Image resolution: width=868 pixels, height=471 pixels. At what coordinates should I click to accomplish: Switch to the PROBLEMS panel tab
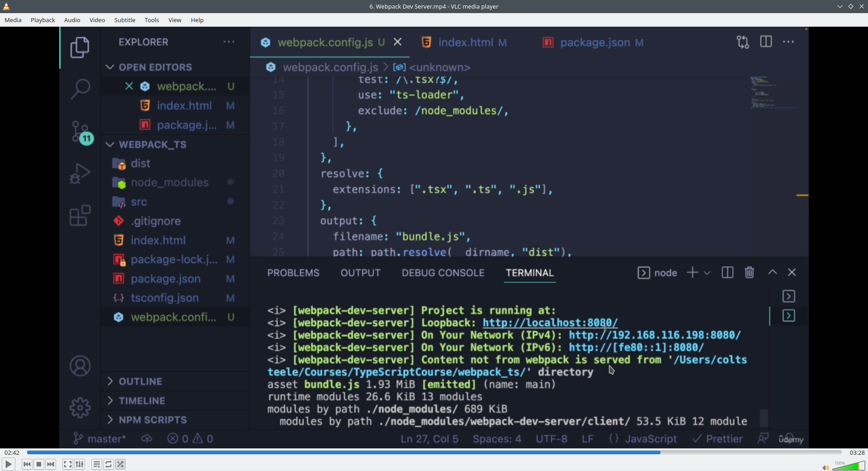click(293, 273)
